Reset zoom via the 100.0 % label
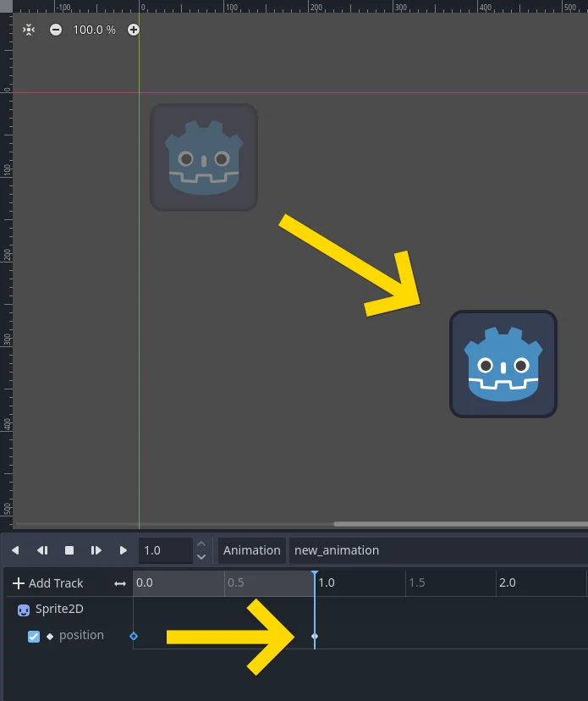The width and height of the screenshot is (588, 701). click(94, 30)
